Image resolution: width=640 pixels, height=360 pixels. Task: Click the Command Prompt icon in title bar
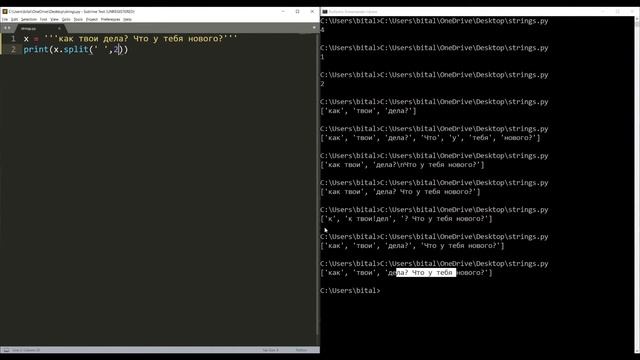pyautogui.click(x=325, y=12)
